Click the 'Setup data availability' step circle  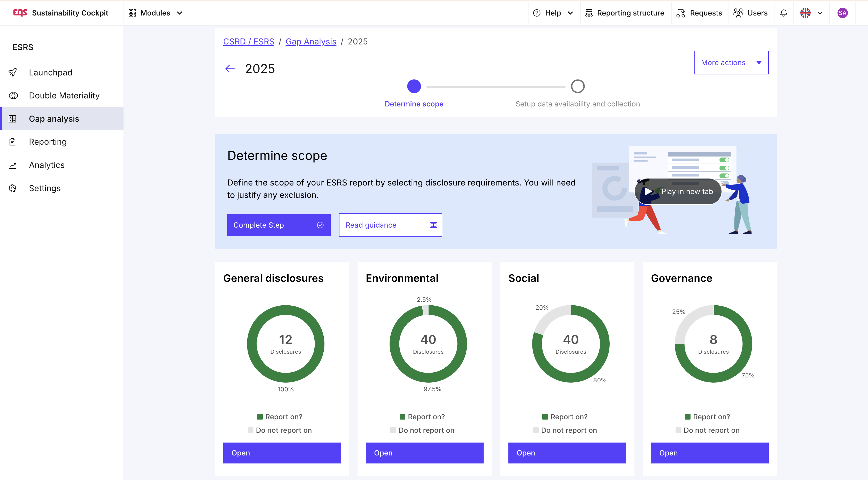click(x=577, y=86)
